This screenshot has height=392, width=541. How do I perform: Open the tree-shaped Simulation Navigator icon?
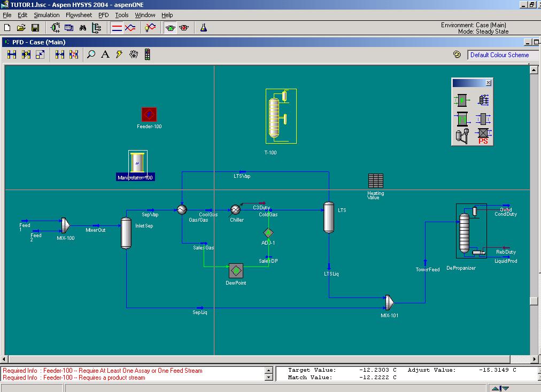(97, 28)
